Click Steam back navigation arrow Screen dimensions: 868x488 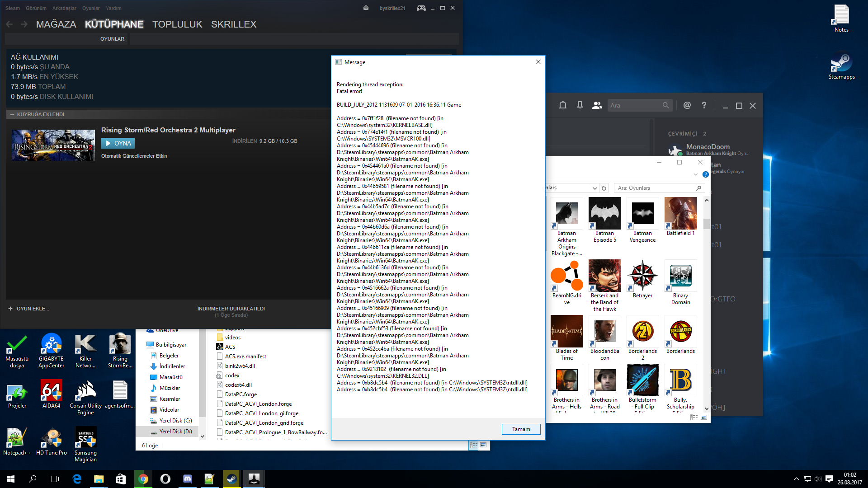[x=9, y=24]
